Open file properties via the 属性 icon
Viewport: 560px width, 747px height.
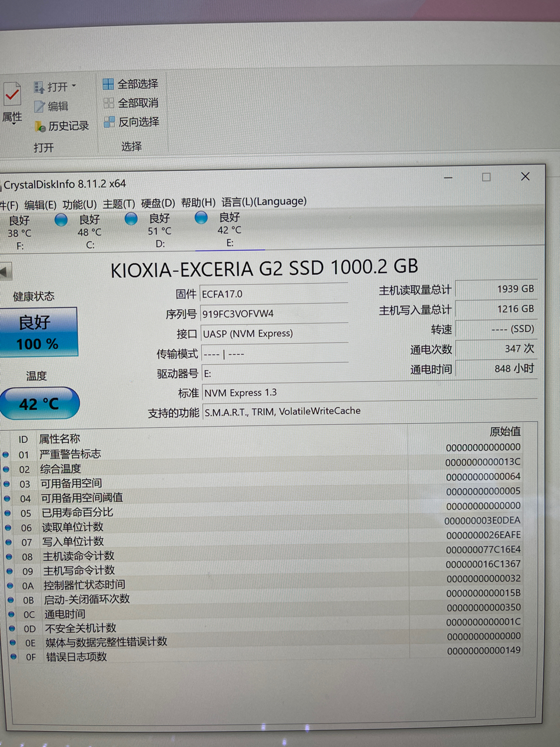pos(12,96)
